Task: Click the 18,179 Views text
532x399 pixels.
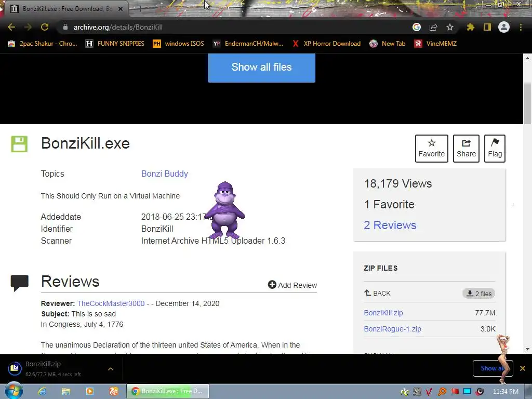Action: coord(397,183)
